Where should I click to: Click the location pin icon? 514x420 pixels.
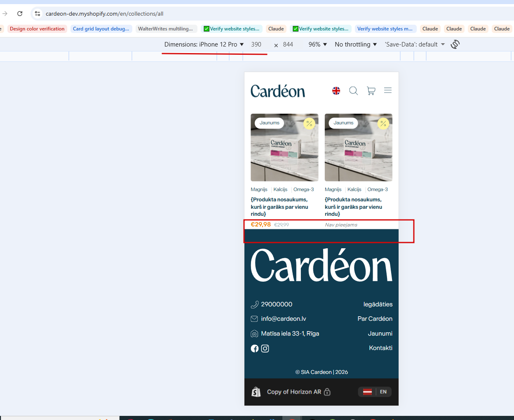(254, 334)
